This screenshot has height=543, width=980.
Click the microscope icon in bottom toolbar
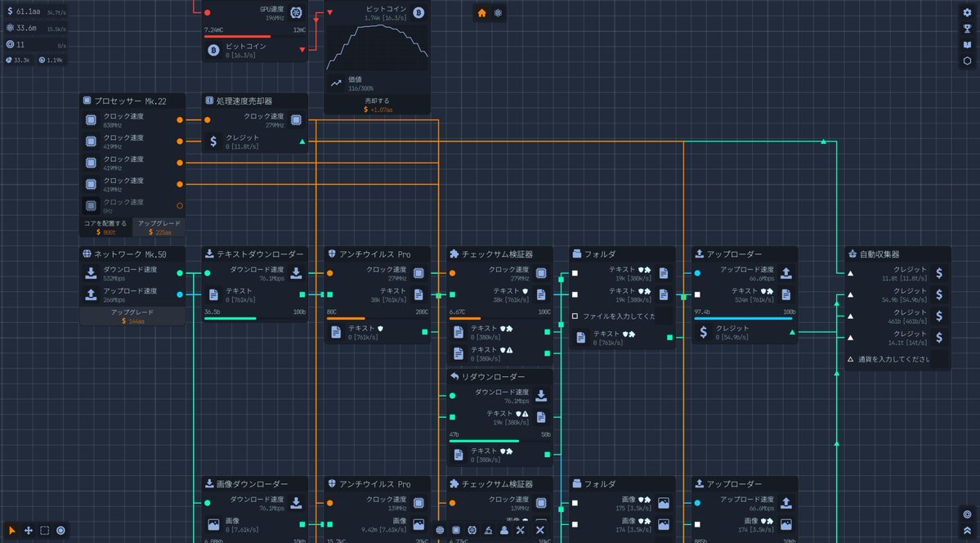(x=487, y=530)
